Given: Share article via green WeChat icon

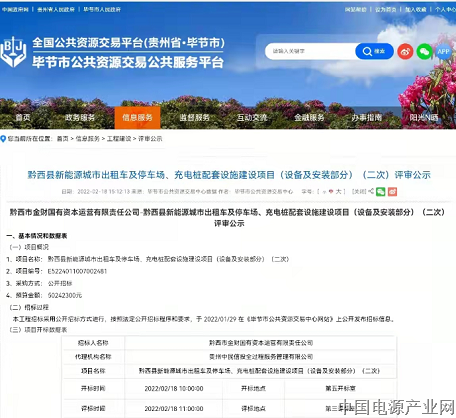Looking at the screenshot, I should point(381,192).
